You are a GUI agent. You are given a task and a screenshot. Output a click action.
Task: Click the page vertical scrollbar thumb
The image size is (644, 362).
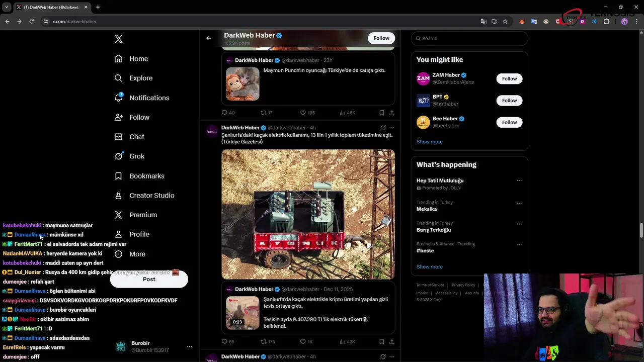pyautogui.click(x=641, y=231)
